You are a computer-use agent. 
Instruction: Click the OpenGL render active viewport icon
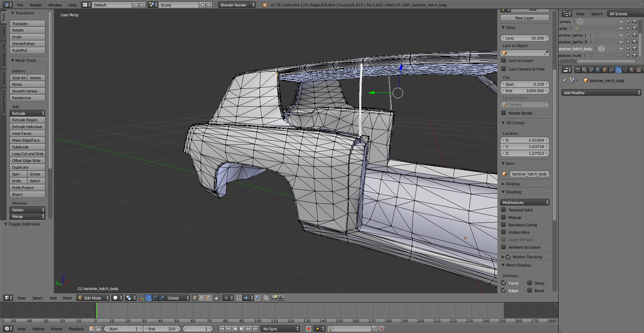[274, 298]
